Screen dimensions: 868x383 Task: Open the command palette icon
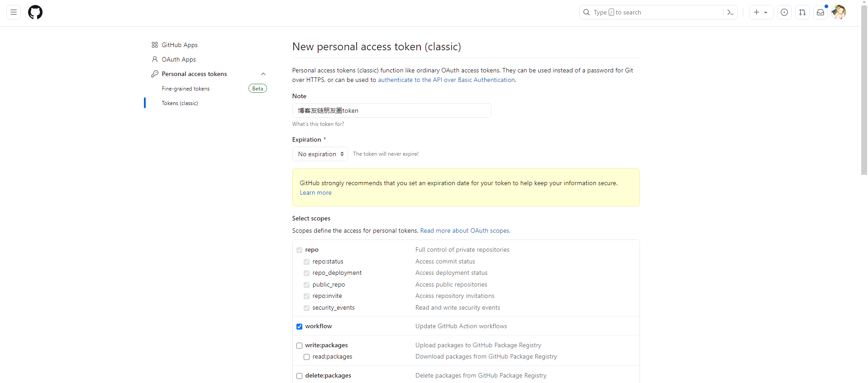point(730,12)
